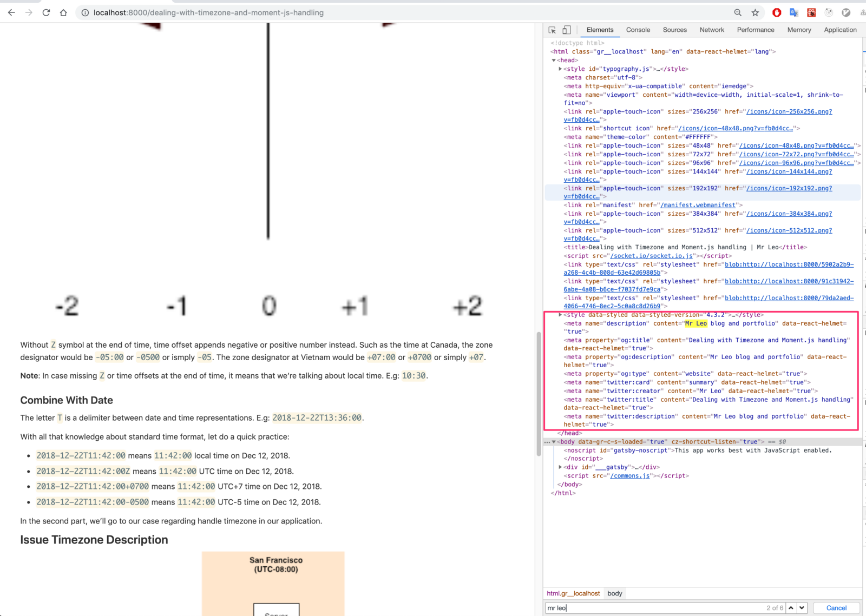
Task: Select html.gr__localhost breadcrumb
Action: pos(573,593)
